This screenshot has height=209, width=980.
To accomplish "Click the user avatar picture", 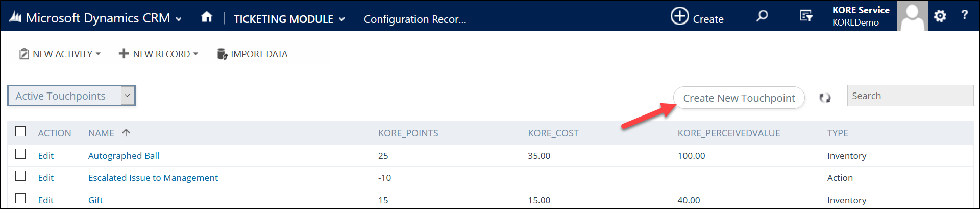I will (912, 16).
